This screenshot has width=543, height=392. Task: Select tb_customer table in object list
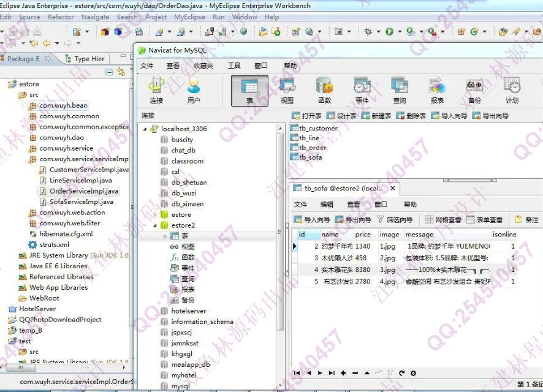click(x=314, y=128)
